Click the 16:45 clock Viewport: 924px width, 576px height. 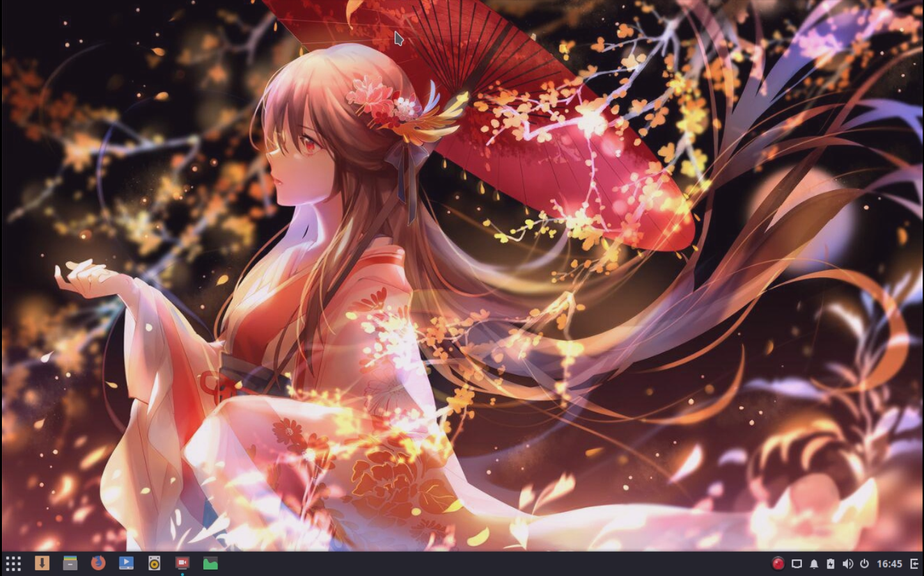click(889, 564)
